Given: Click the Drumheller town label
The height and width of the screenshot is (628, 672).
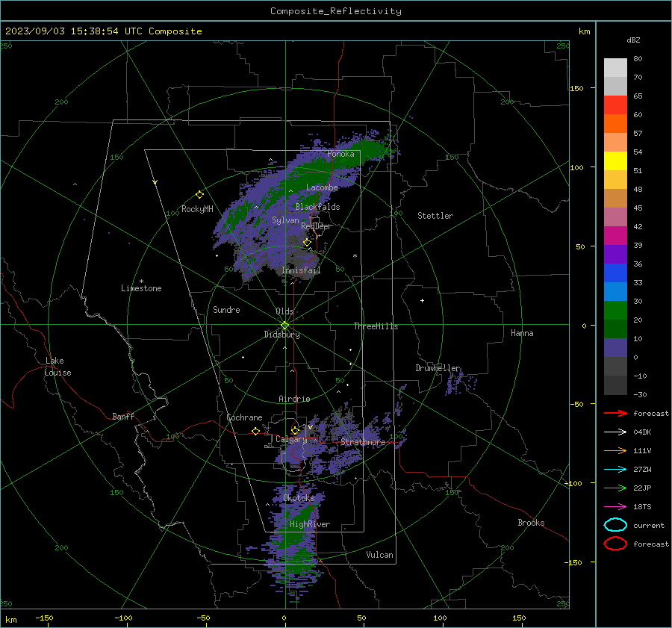Looking at the screenshot, I should pos(438,368).
